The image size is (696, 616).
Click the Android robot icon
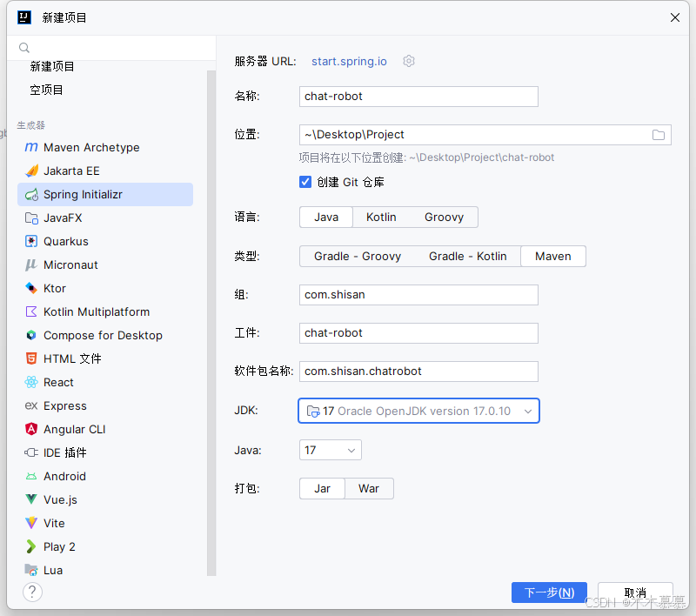pos(31,476)
